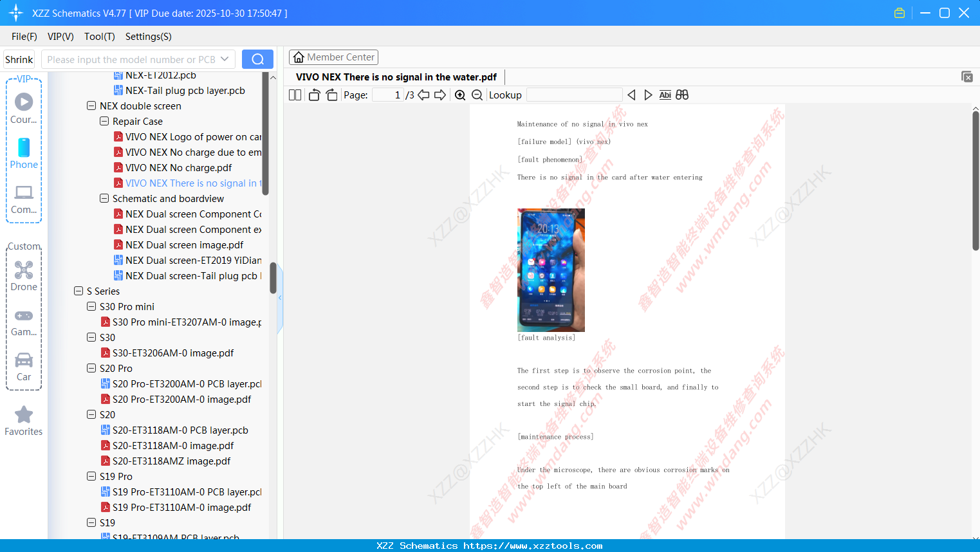Collapse the Repair Case folder
980x552 pixels.
pos(104,121)
